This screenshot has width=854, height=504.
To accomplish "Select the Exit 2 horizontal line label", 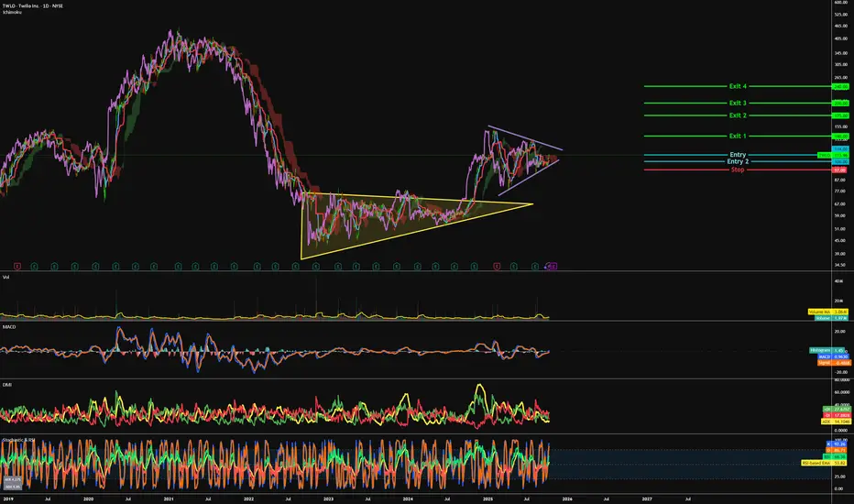I will coord(738,115).
